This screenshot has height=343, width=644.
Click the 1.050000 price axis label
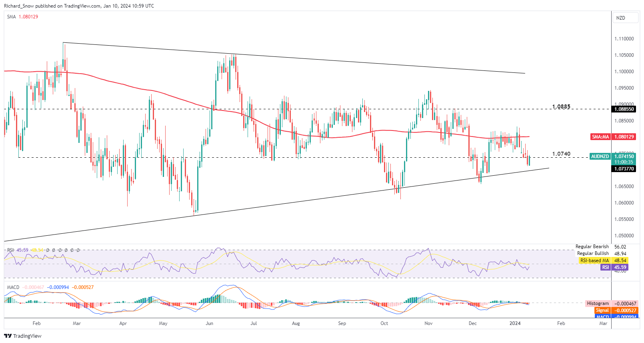click(624, 236)
